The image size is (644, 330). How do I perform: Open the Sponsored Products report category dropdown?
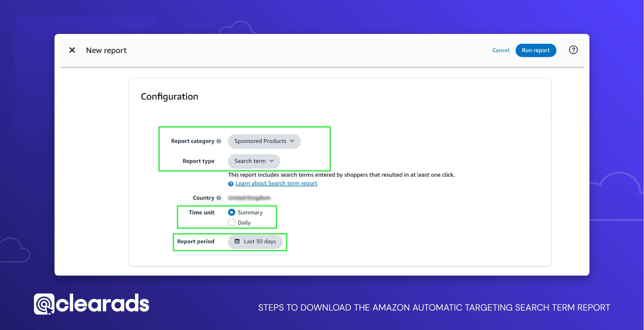264,141
